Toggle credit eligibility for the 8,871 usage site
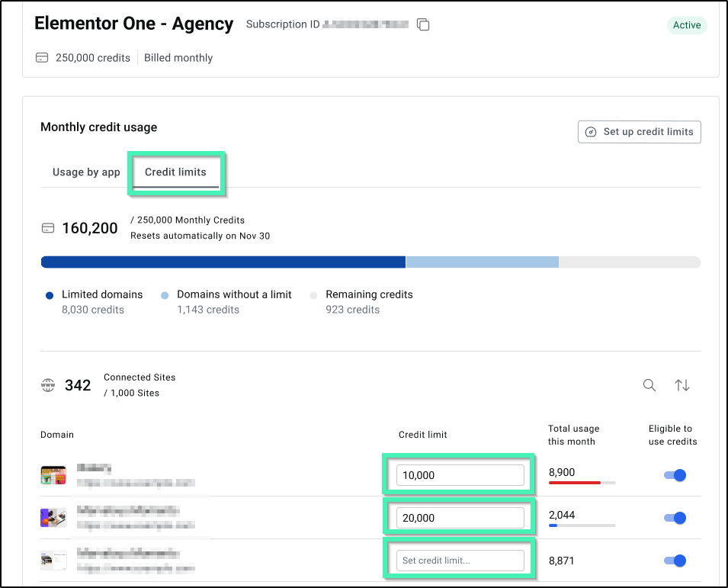728x588 pixels. pos(675,561)
